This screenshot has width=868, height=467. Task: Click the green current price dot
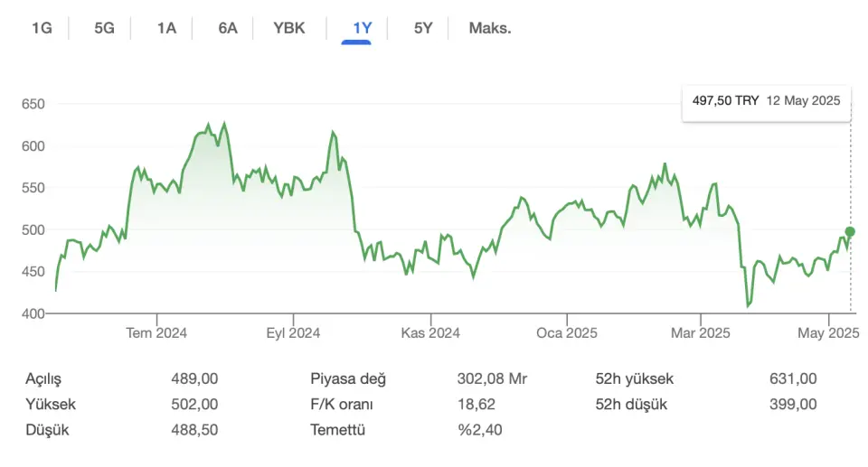pyautogui.click(x=850, y=232)
